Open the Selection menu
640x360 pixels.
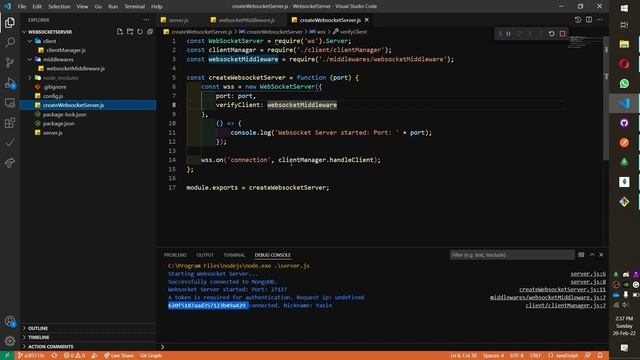click(x=59, y=7)
